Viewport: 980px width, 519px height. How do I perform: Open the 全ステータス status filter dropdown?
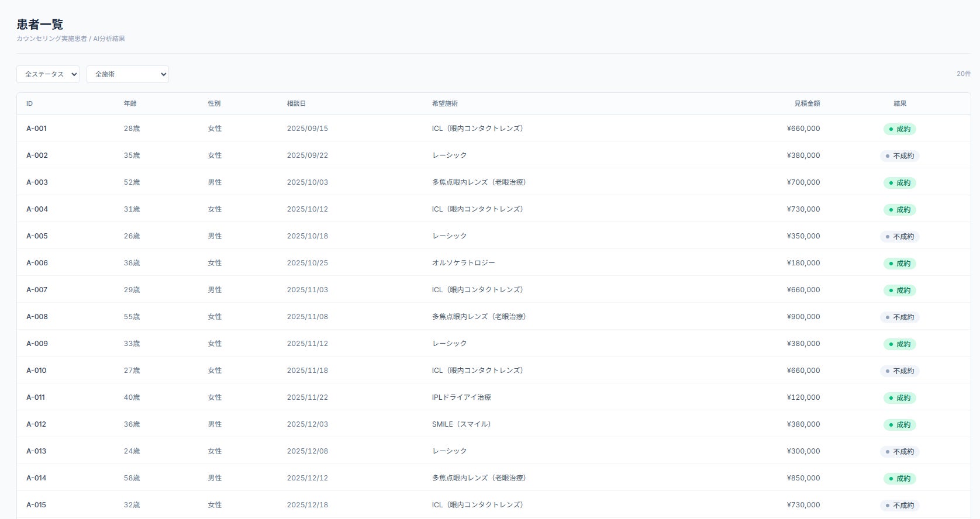pyautogui.click(x=48, y=74)
